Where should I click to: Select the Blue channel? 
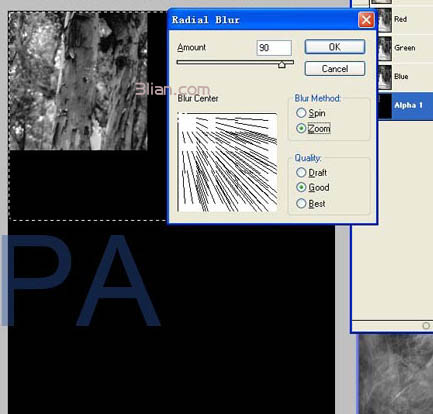(x=405, y=77)
